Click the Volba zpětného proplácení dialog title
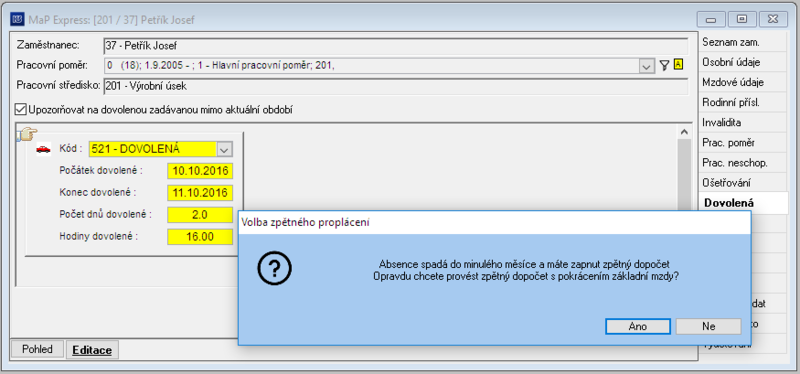Screen dimensions: 800x374 click(305, 222)
